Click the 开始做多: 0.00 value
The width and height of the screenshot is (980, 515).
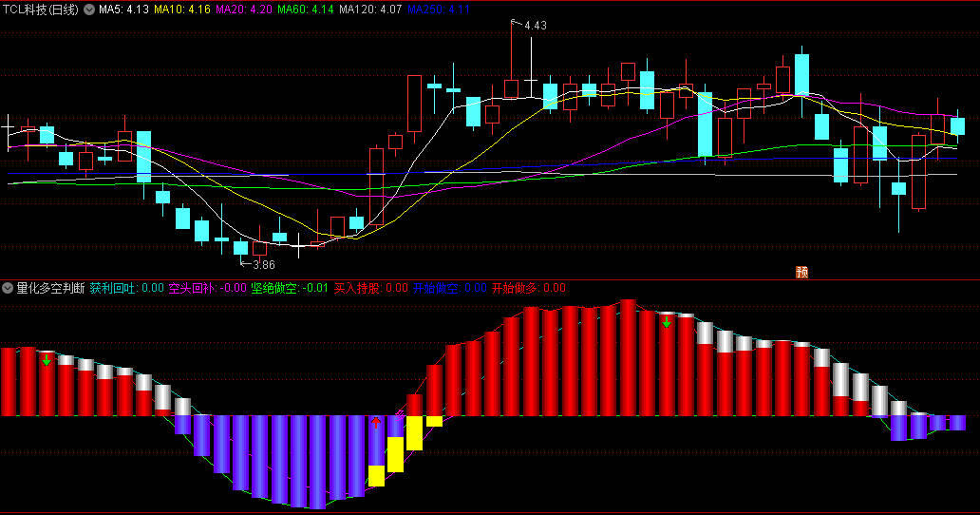click(x=529, y=288)
